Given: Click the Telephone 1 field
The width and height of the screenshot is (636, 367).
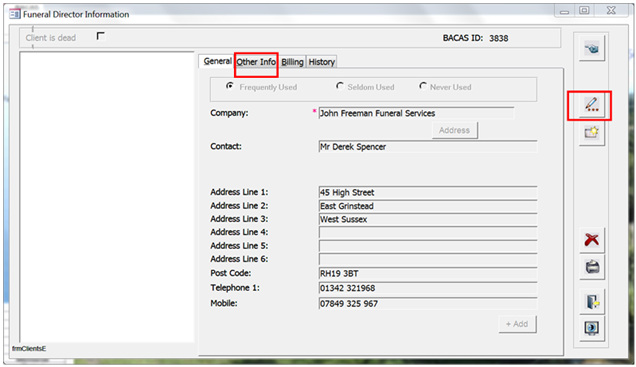Looking at the screenshot, I should coord(428,288).
